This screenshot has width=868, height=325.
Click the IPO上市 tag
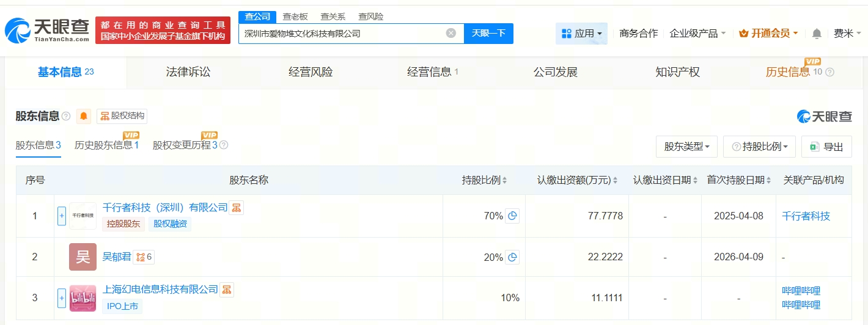122,306
